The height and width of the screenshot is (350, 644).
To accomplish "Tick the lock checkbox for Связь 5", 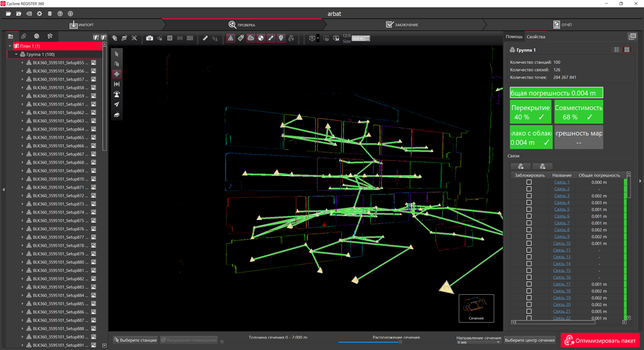I will click(529, 209).
